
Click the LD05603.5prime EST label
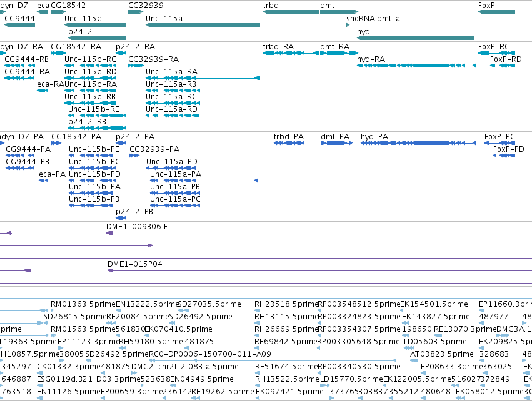coord(435,341)
